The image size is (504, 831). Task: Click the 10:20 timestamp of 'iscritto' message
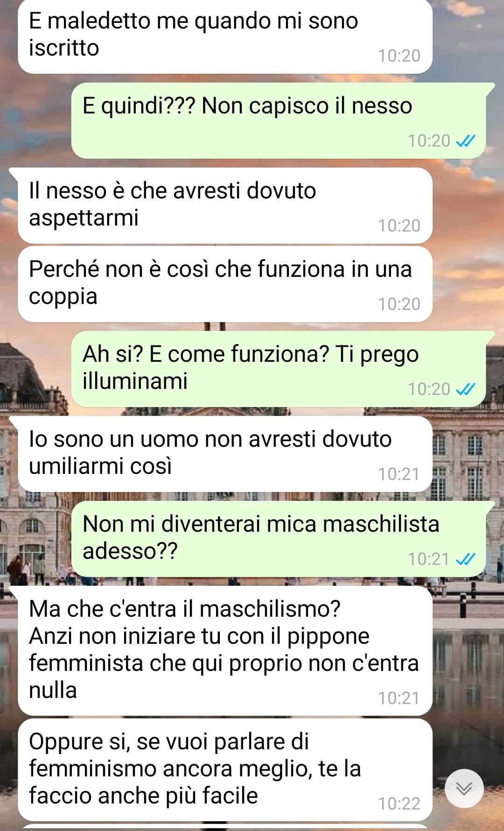tap(399, 56)
